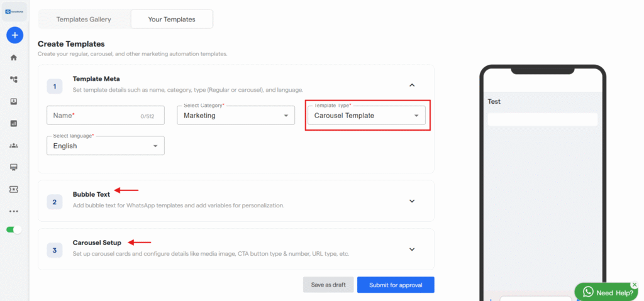
Task: Open the Template Type dropdown
Action: 365,116
